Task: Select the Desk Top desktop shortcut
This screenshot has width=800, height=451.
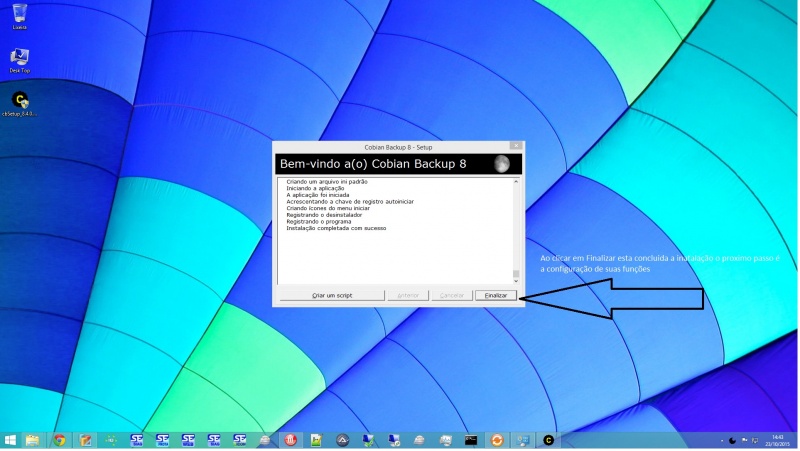Action: coord(20,58)
